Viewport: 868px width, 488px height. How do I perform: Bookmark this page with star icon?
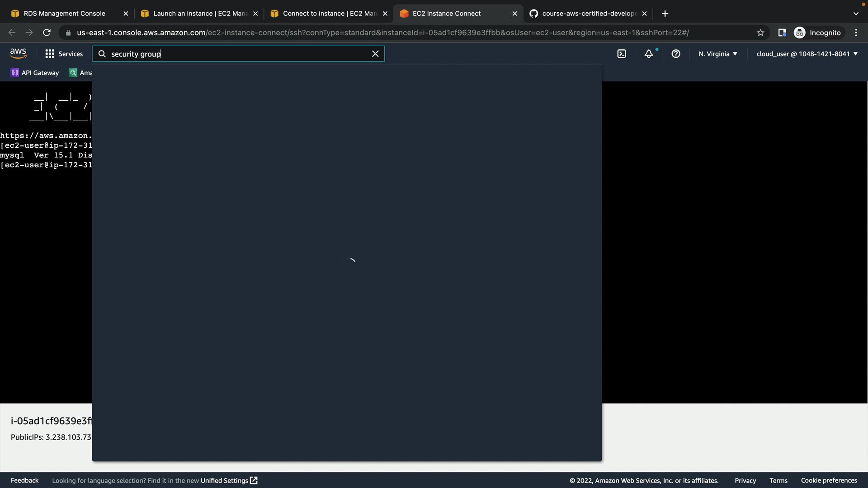pyautogui.click(x=760, y=33)
